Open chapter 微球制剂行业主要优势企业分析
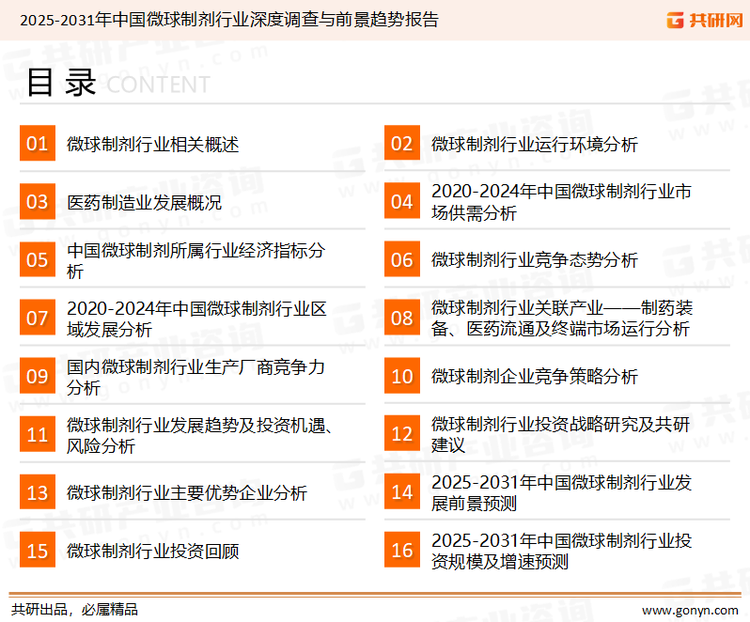The width and height of the screenshot is (750, 622). click(x=187, y=493)
